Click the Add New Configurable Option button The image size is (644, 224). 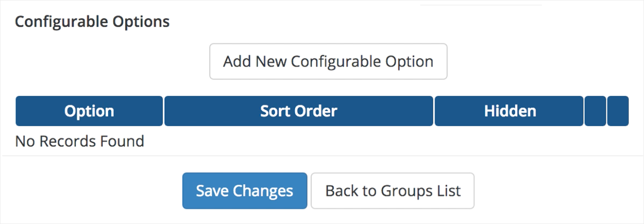tap(328, 62)
